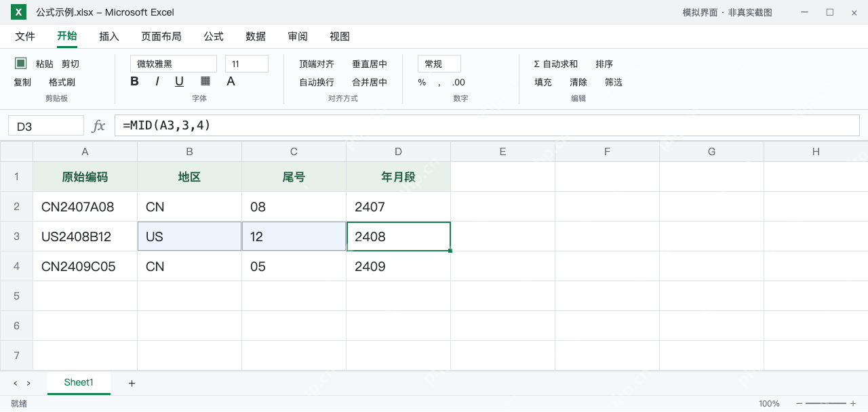Click the formula bar with =MID(A3,3,4)
The image size is (868, 412).
pyautogui.click(x=487, y=125)
